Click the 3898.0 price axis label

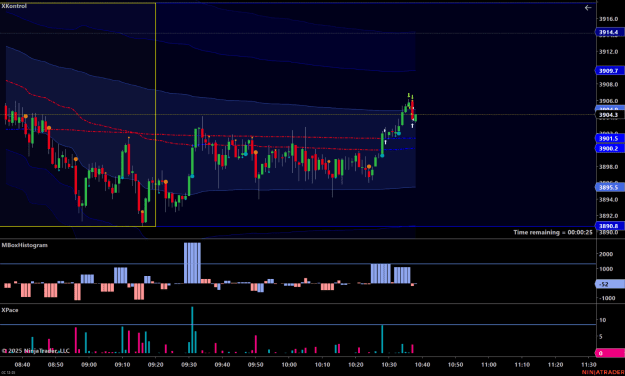[x=608, y=167]
